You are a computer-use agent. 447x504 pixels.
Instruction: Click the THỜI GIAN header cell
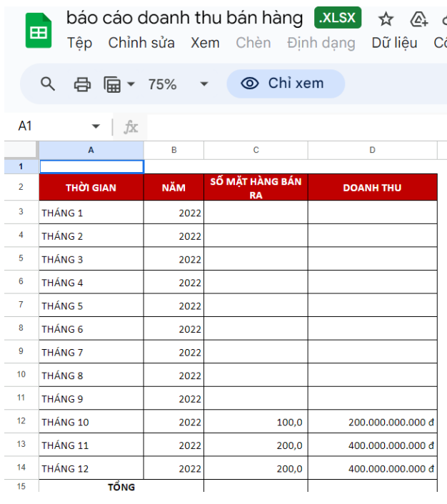91,187
